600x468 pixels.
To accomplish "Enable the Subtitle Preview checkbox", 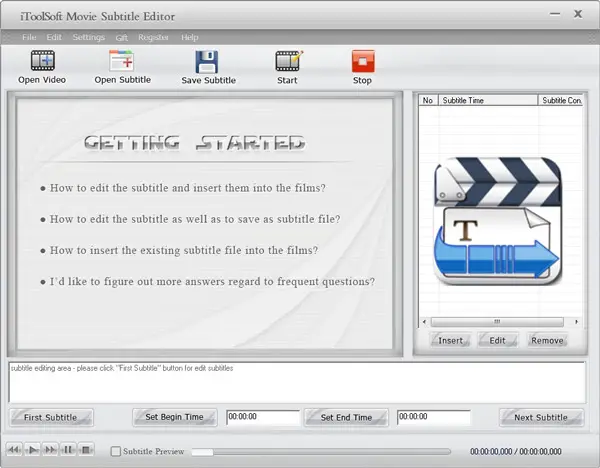I will tap(116, 452).
